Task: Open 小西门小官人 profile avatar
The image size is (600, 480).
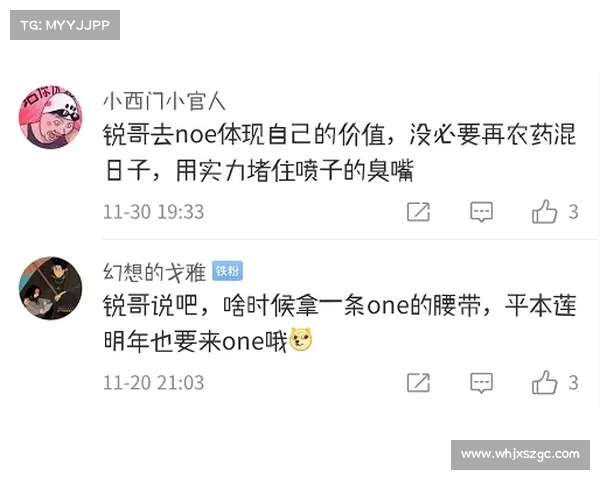Action: click(x=51, y=117)
